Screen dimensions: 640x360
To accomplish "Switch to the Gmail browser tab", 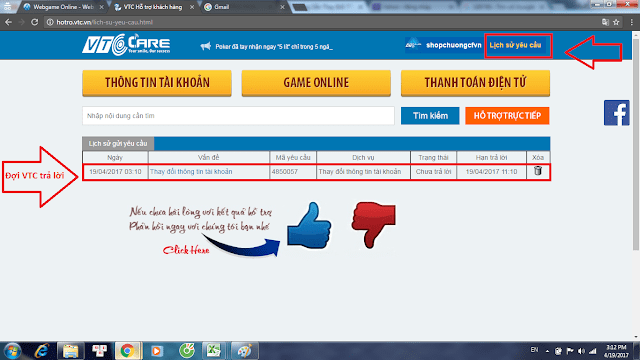I will (244, 7).
